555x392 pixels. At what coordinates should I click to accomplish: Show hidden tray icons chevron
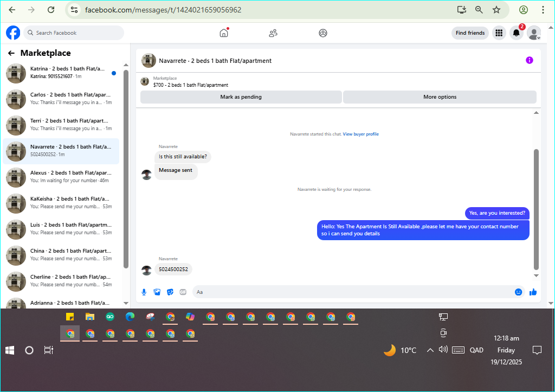pos(430,350)
